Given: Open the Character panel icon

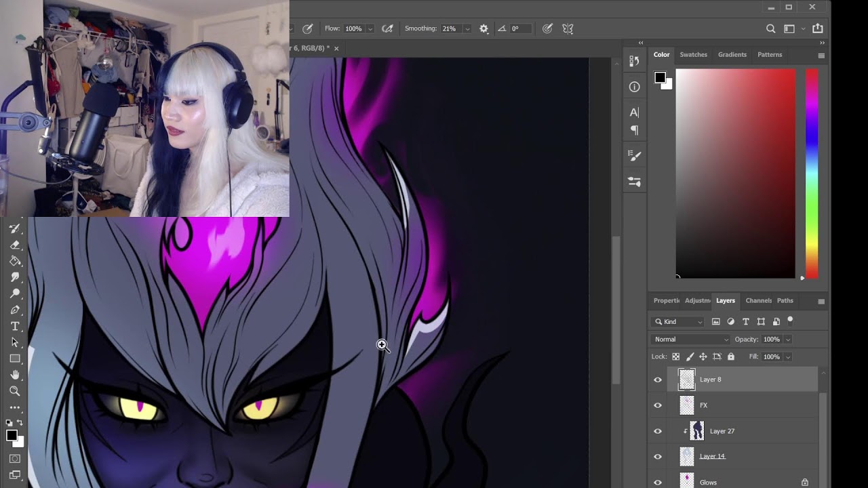Looking at the screenshot, I should (x=634, y=113).
